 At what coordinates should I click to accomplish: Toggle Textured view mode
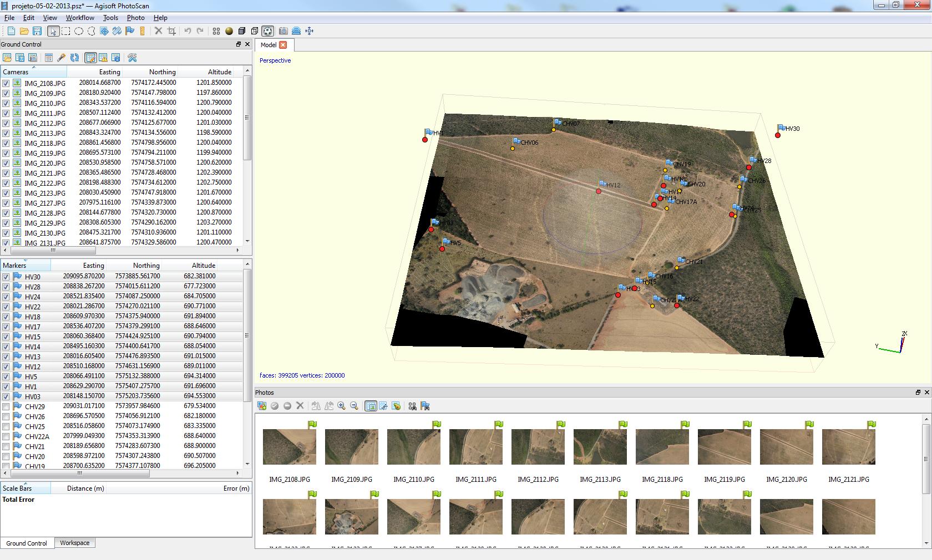[x=267, y=31]
